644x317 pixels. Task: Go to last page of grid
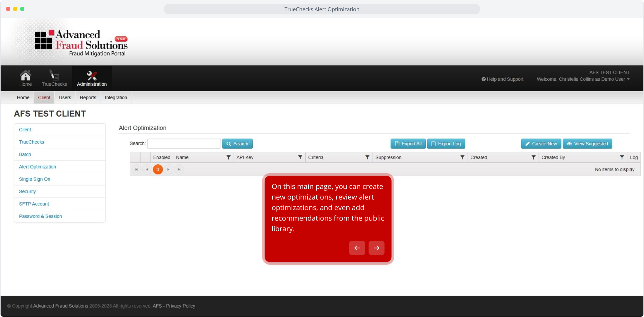pyautogui.click(x=179, y=169)
